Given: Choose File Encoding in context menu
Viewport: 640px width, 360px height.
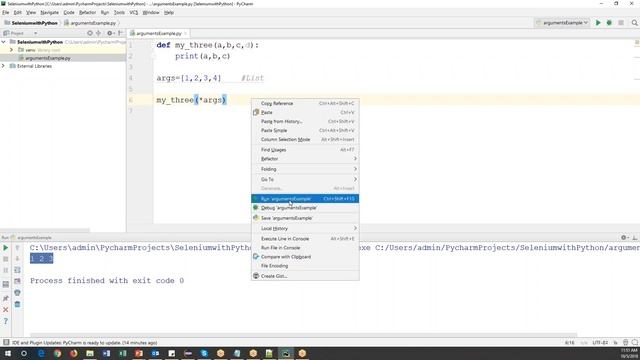Looking at the screenshot, I should click(x=305, y=266).
